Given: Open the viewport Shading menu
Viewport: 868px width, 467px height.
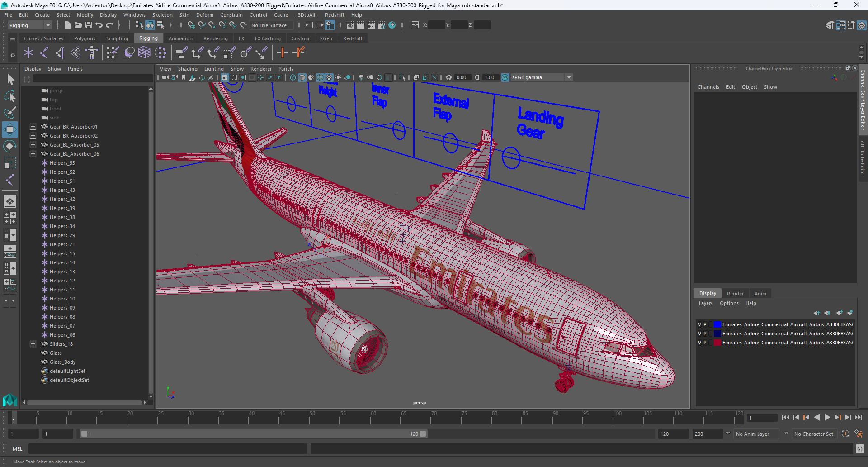Looking at the screenshot, I should 188,69.
